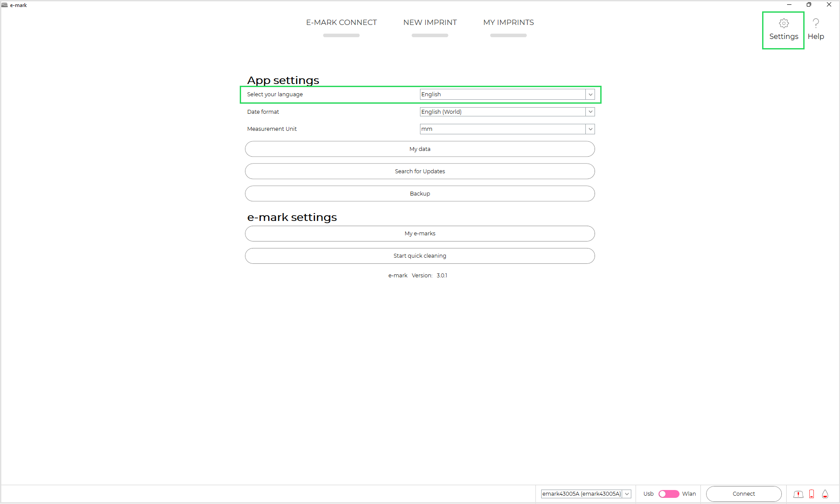Click the e-mark app icon in title bar

pyautogui.click(x=5, y=5)
